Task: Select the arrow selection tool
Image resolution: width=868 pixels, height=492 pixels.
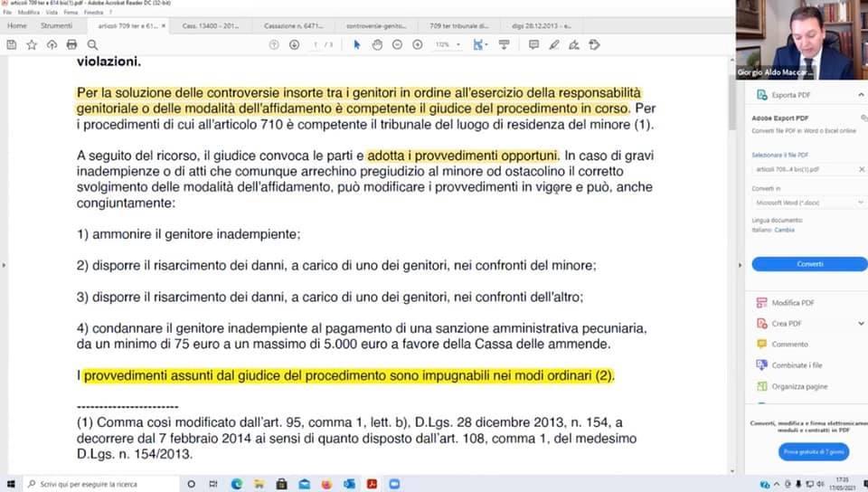Action: click(x=356, y=45)
